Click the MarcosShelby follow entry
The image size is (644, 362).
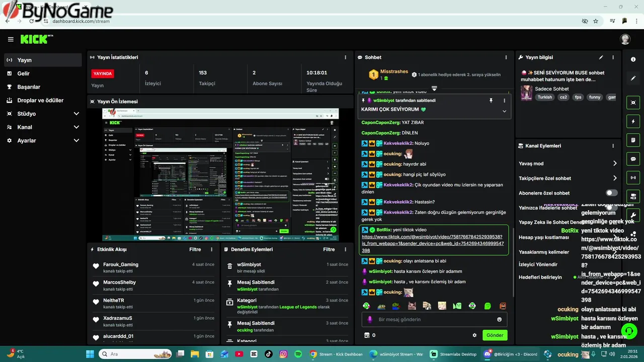coord(153,285)
